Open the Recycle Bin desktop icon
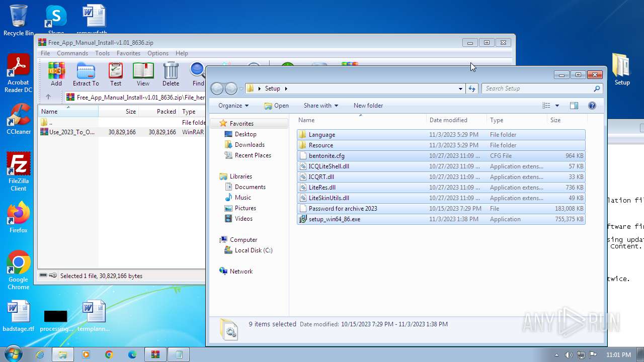The width and height of the screenshot is (644, 362). click(x=19, y=21)
